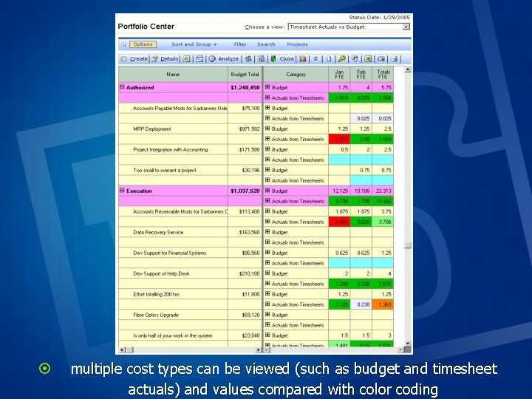
Task: Click the up-down arrows toolbar icon
Action: click(x=316, y=58)
